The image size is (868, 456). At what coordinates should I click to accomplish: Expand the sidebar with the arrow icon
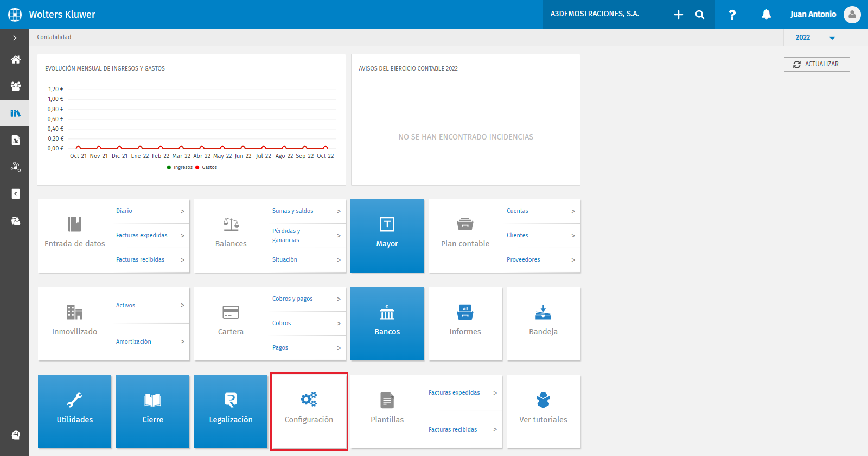(15, 38)
